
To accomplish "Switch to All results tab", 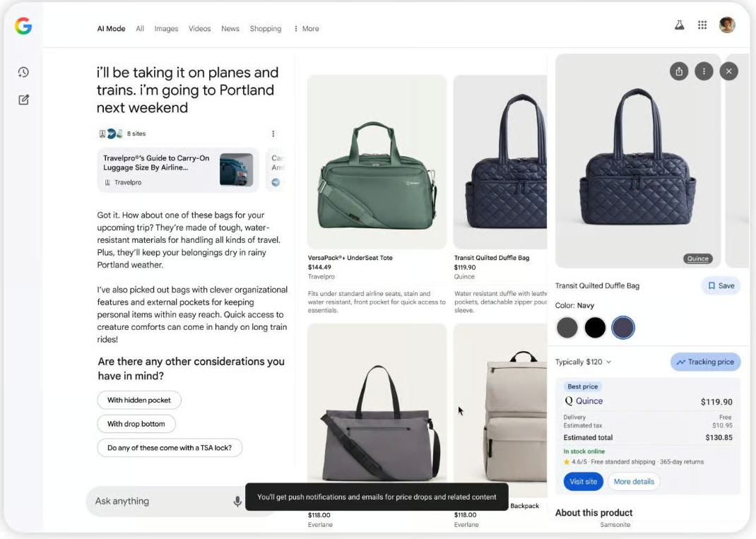I will tap(140, 29).
